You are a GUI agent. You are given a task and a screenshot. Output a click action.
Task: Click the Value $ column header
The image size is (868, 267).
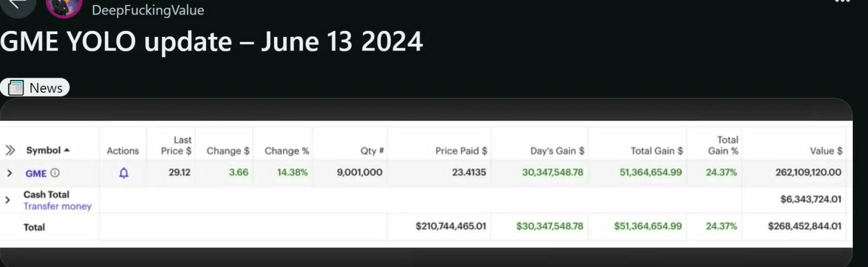(826, 151)
